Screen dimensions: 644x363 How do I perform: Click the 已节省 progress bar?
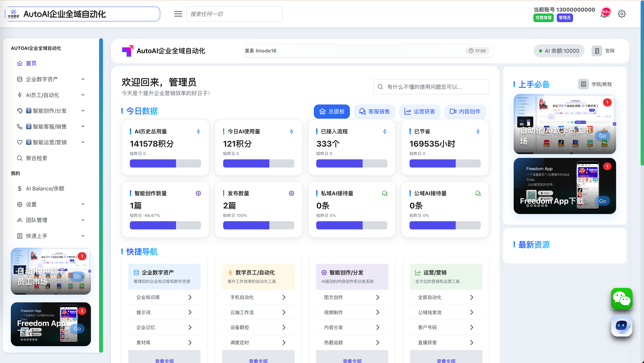(445, 164)
